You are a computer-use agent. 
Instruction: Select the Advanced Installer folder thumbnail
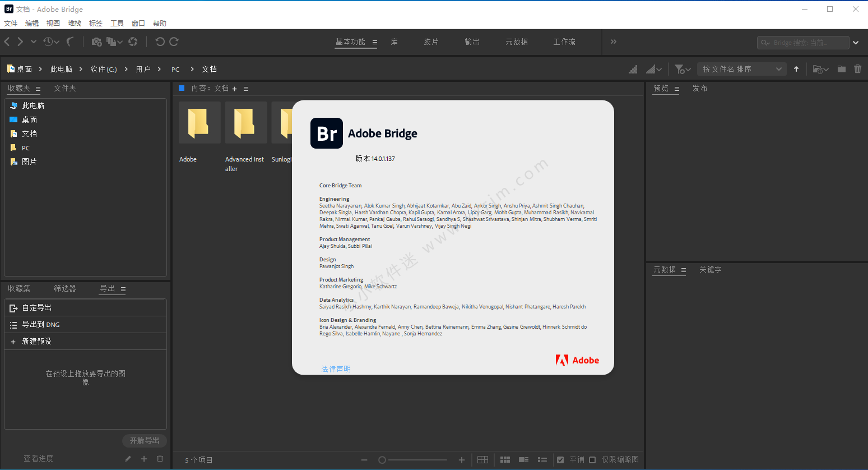coord(246,122)
